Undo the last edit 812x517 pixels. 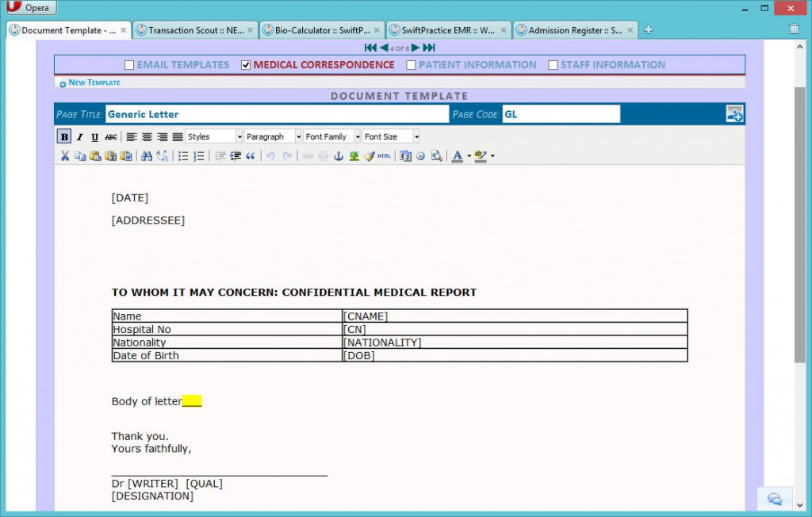coord(270,155)
